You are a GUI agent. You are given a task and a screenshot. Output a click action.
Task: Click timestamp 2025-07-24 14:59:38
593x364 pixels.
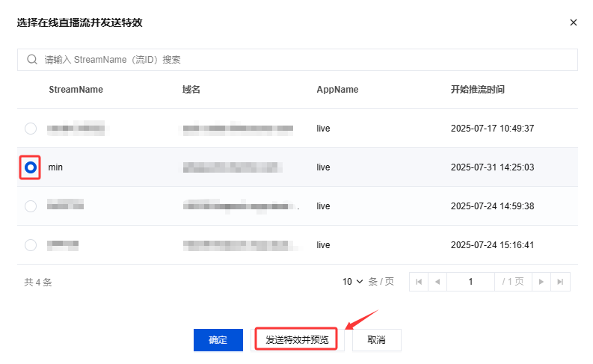click(x=492, y=206)
